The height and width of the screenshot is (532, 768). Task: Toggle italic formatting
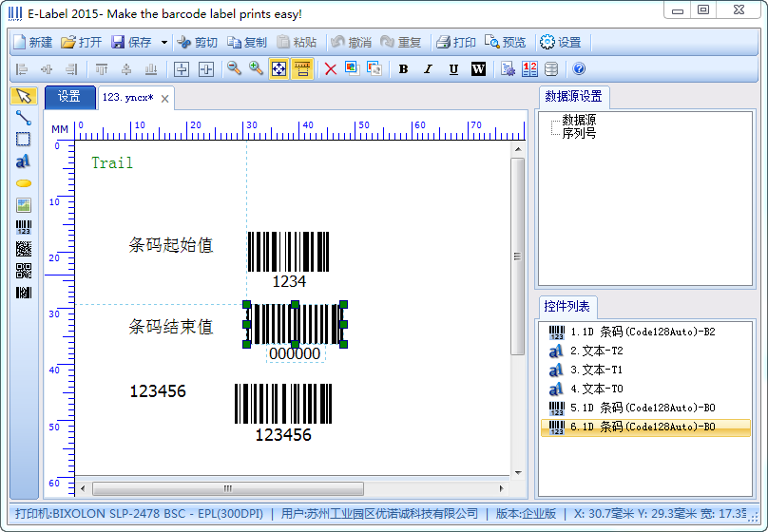coord(428,69)
